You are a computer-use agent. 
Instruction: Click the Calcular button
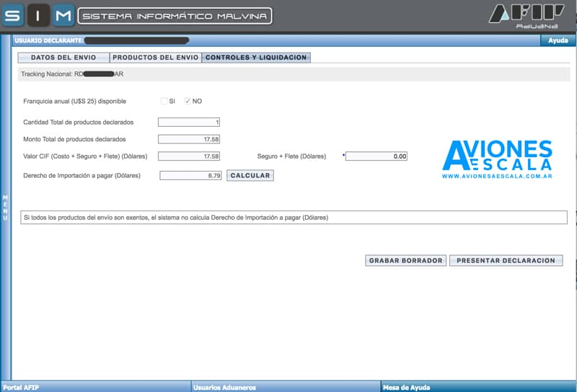tap(250, 176)
